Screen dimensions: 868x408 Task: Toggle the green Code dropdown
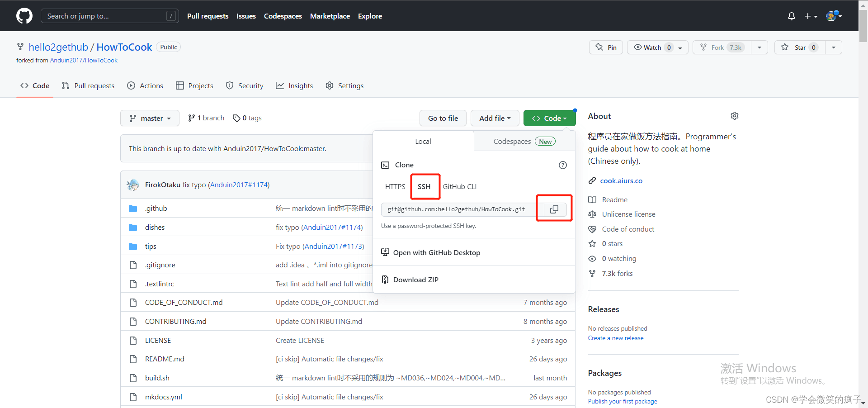point(549,118)
